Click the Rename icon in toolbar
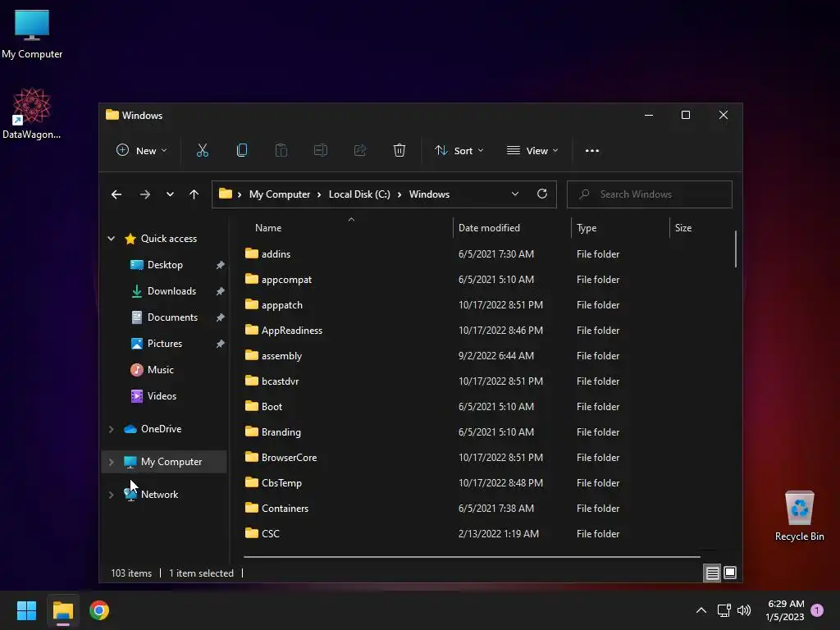The image size is (840, 630). tap(321, 151)
